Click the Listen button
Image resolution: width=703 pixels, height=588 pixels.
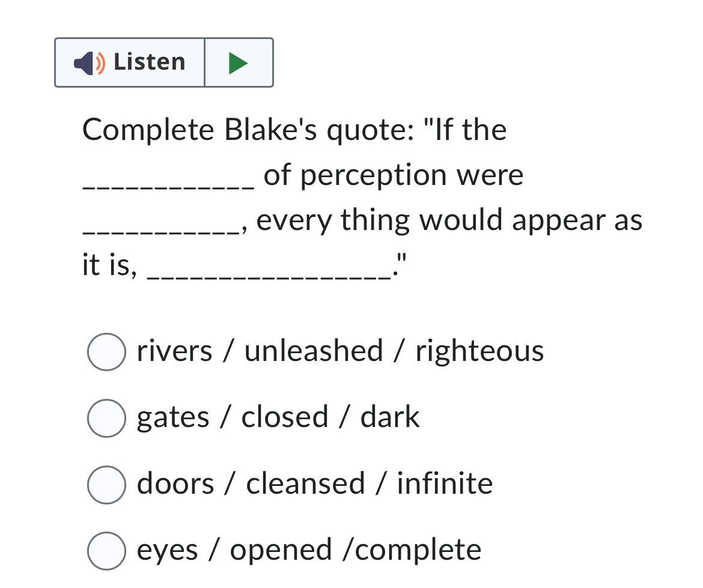click(130, 62)
